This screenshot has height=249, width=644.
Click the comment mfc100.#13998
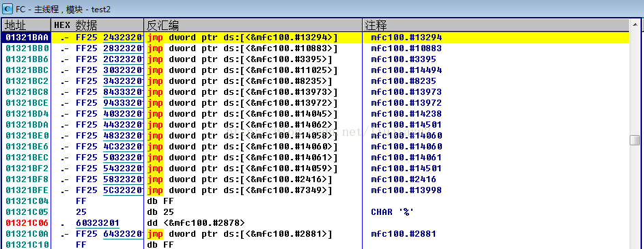click(406, 190)
